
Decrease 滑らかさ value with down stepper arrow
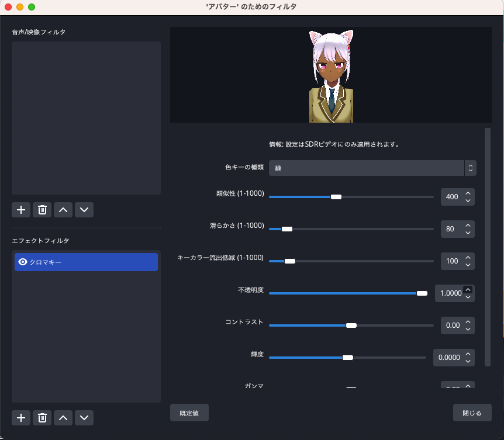point(468,233)
